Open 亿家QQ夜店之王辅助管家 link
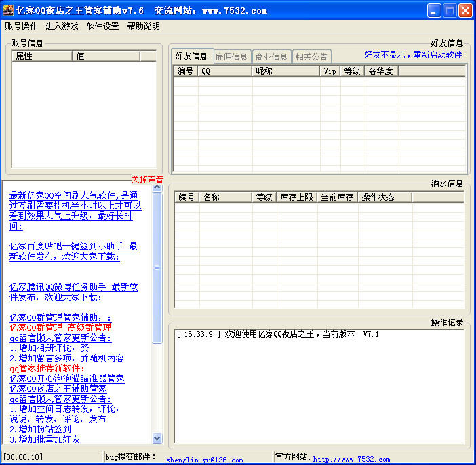Screen dimensions: 476x465 coord(58,389)
